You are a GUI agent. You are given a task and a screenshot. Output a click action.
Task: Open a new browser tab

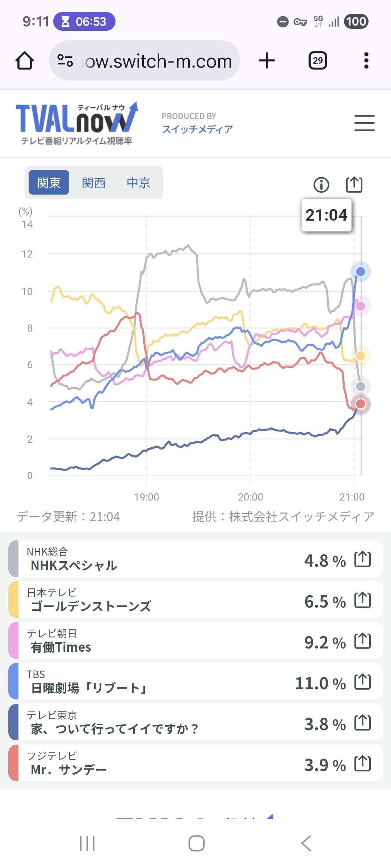(267, 60)
